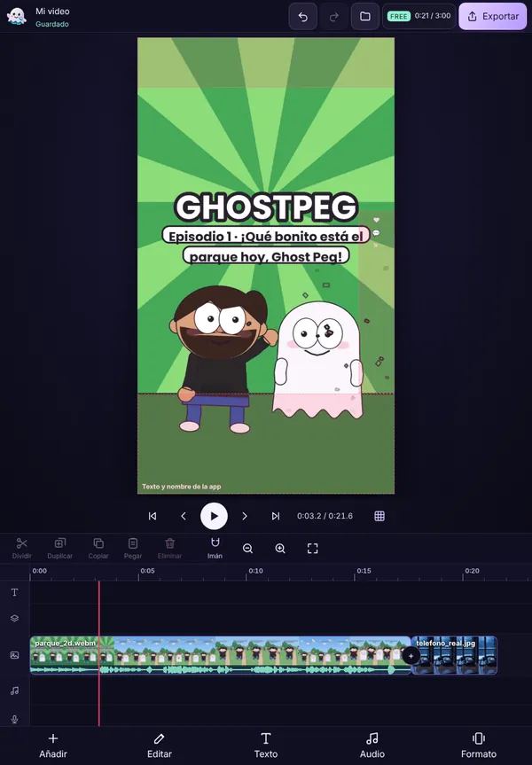Step back one frame

pos(184,516)
